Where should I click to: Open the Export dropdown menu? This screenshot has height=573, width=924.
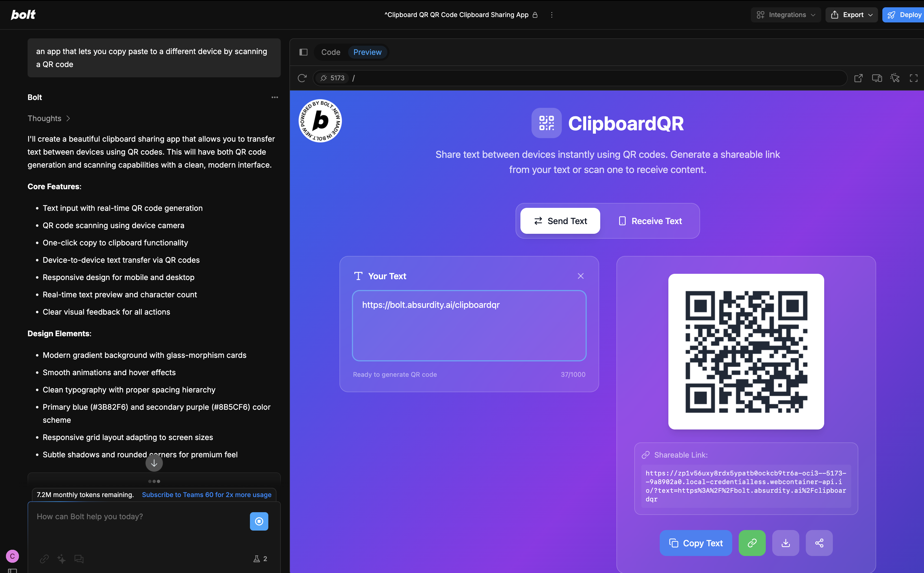click(851, 15)
